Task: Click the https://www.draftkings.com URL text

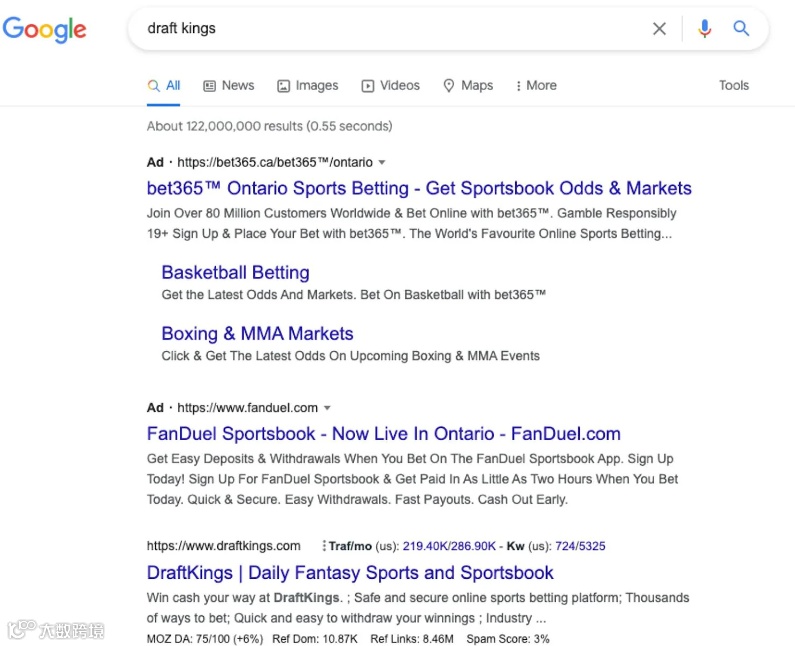Action: 224,546
